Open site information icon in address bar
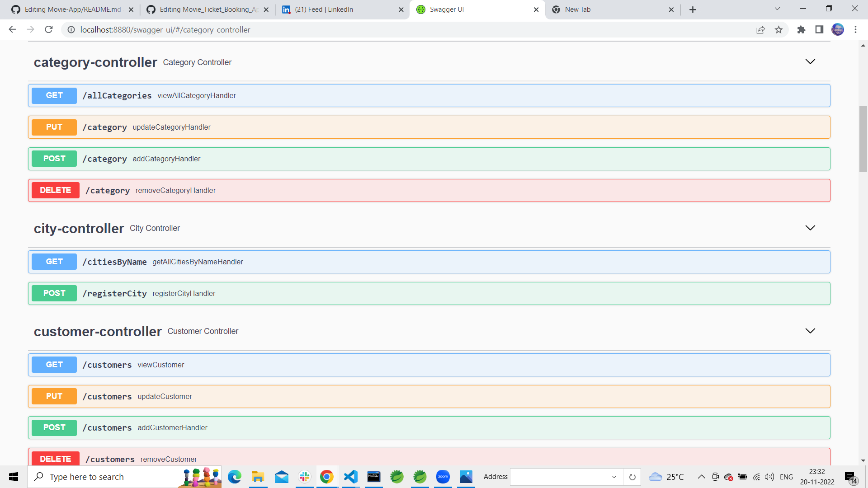Screen dimensions: 868x488 pyautogui.click(x=71, y=30)
